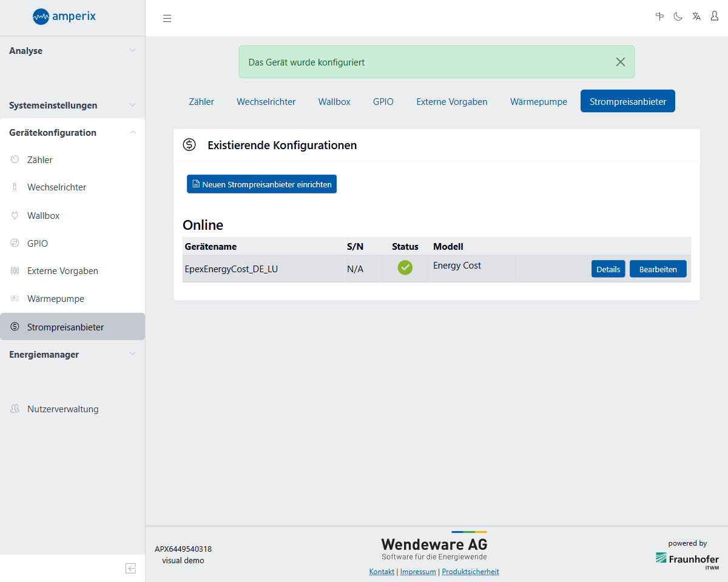The width and height of the screenshot is (728, 582).
Task: Toggle dark mode moon icon
Action: [678, 16]
